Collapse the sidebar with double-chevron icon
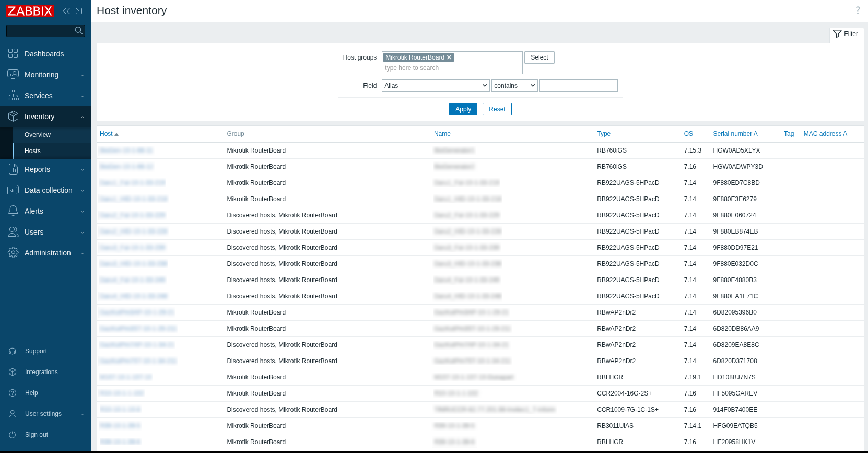Viewport: 868px width, 453px height. click(66, 11)
